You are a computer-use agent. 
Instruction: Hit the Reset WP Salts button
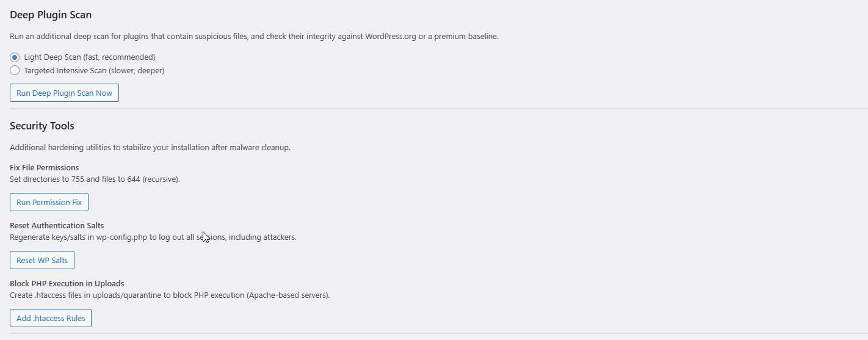[x=42, y=260]
